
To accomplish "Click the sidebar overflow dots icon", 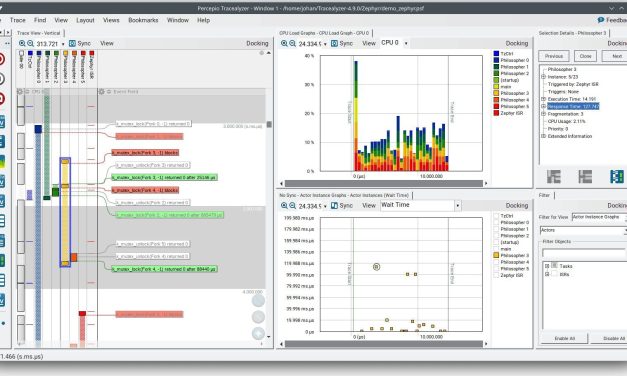I will tap(7, 43).
